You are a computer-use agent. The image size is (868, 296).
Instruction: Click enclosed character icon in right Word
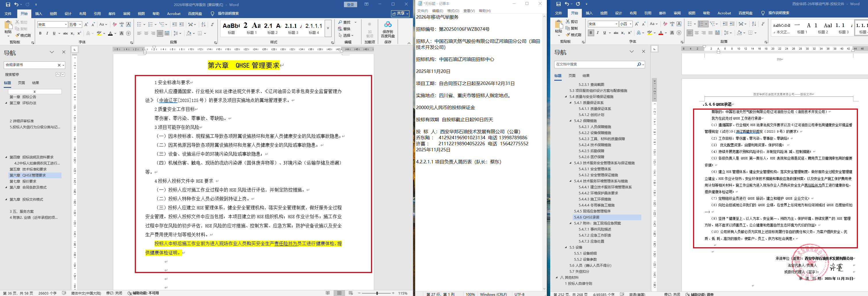(679, 33)
